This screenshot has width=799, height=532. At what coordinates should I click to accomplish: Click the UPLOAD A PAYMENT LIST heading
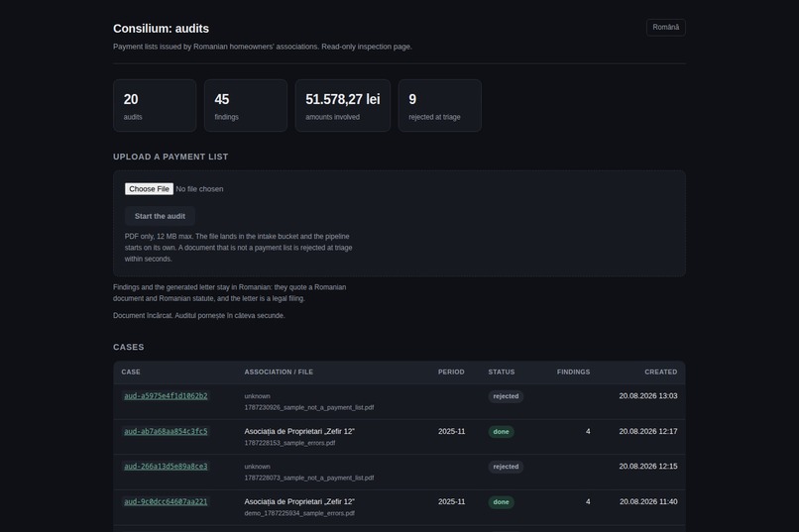pos(171,157)
